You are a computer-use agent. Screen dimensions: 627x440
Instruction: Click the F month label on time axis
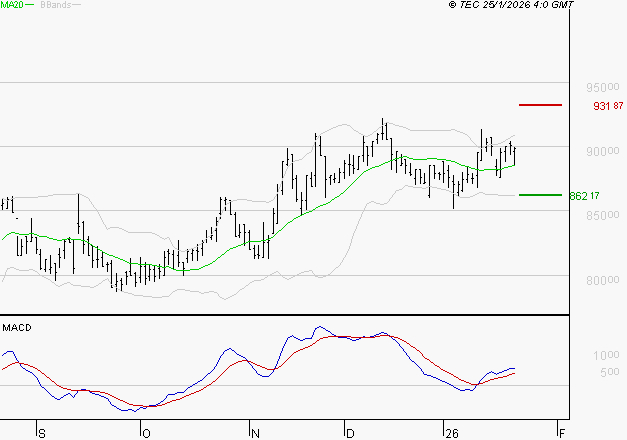click(562, 434)
